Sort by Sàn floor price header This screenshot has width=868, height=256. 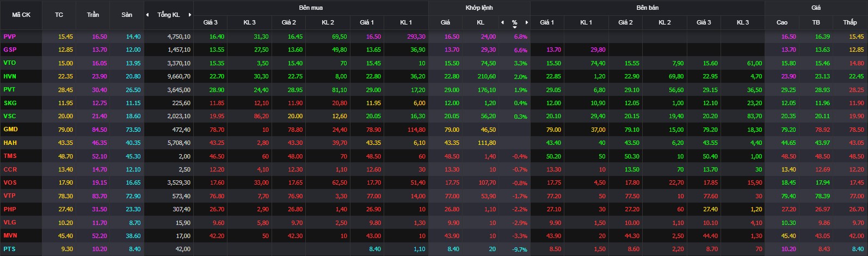click(127, 15)
